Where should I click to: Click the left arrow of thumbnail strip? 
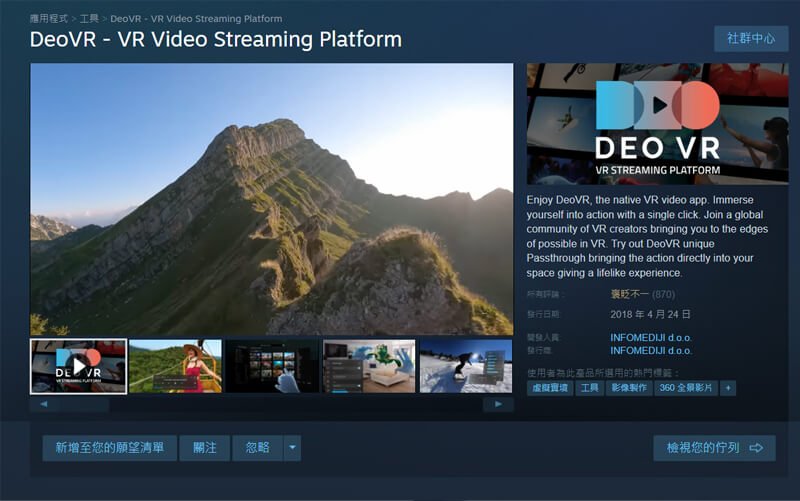pos(44,404)
